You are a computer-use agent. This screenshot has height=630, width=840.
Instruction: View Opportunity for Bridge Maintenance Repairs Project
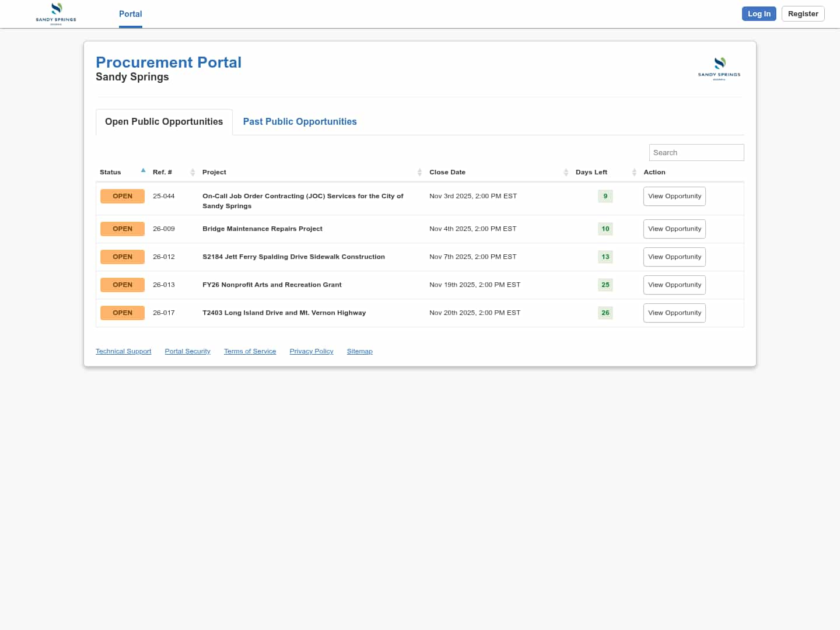coord(674,229)
